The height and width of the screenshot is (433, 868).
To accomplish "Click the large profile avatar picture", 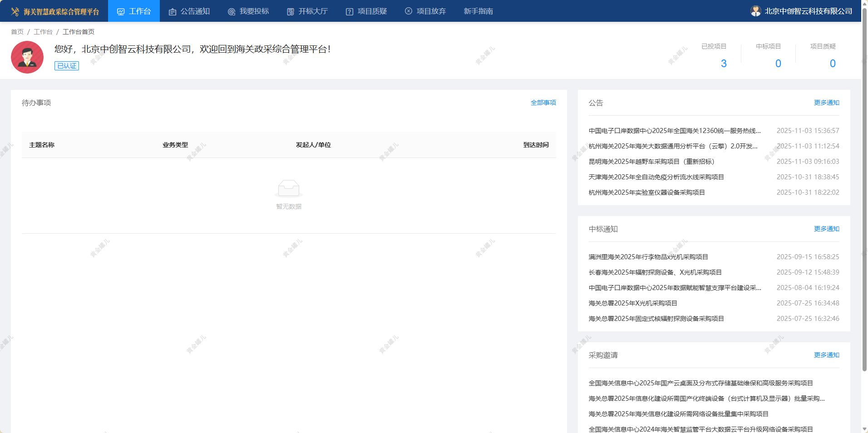I will point(27,57).
